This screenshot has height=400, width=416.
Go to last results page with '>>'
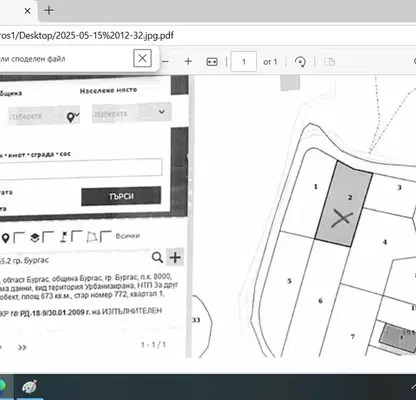[x=22, y=348]
